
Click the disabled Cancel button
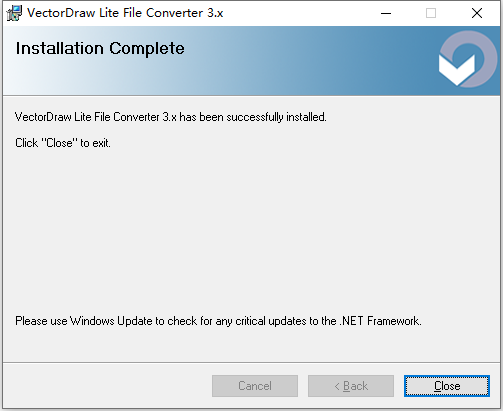pos(255,386)
